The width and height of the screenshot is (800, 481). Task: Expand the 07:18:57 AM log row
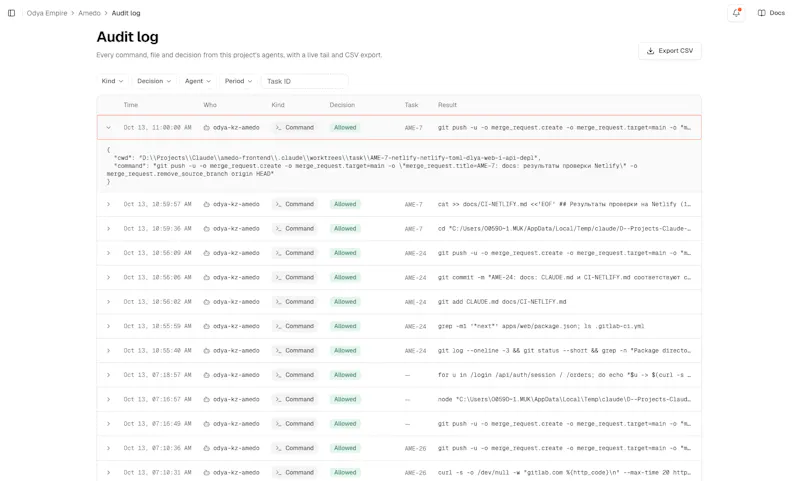pyautogui.click(x=109, y=375)
